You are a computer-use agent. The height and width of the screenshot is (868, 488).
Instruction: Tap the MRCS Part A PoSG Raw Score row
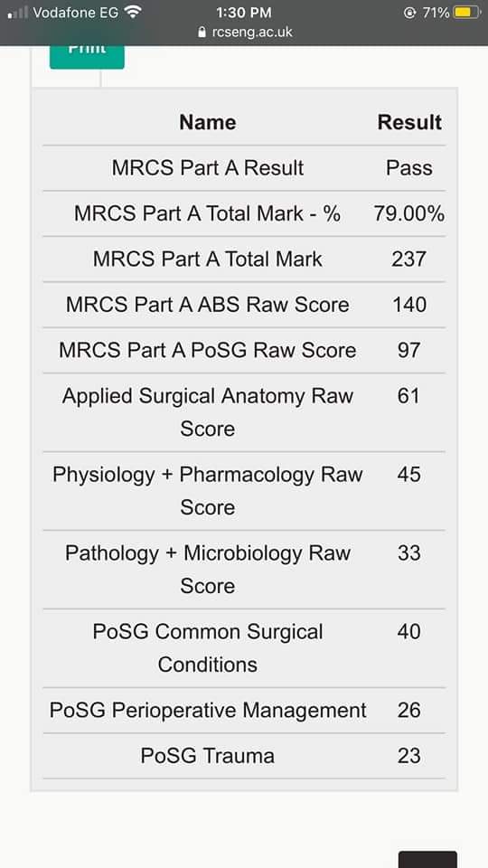(244, 350)
